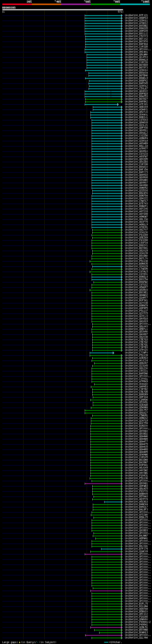Select hit UniRef100_B4FBK2

click(136, 102)
